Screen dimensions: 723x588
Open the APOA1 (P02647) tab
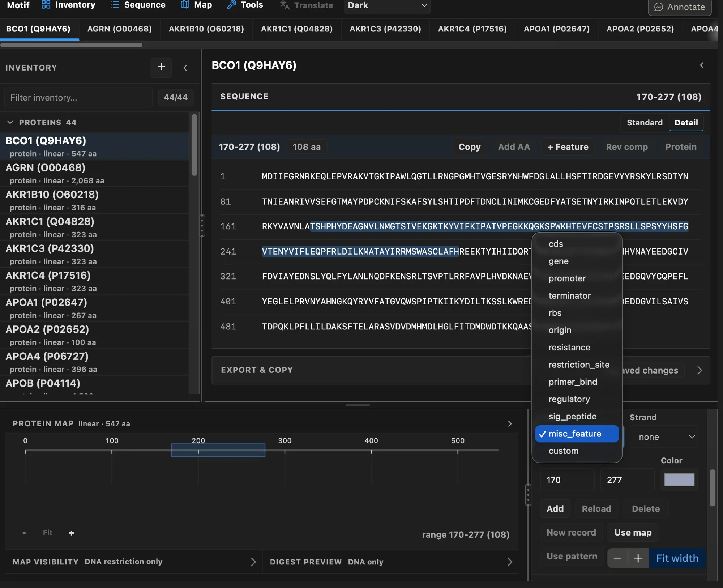pos(556,29)
